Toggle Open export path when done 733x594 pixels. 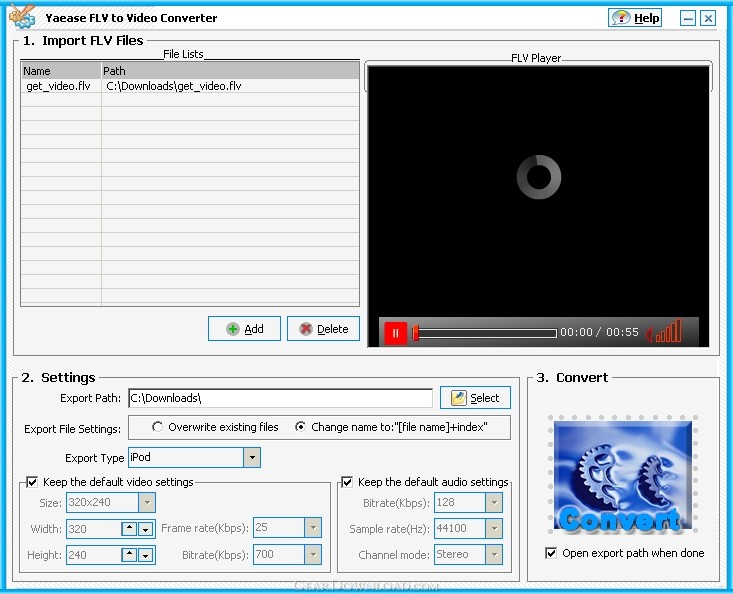[x=551, y=553]
